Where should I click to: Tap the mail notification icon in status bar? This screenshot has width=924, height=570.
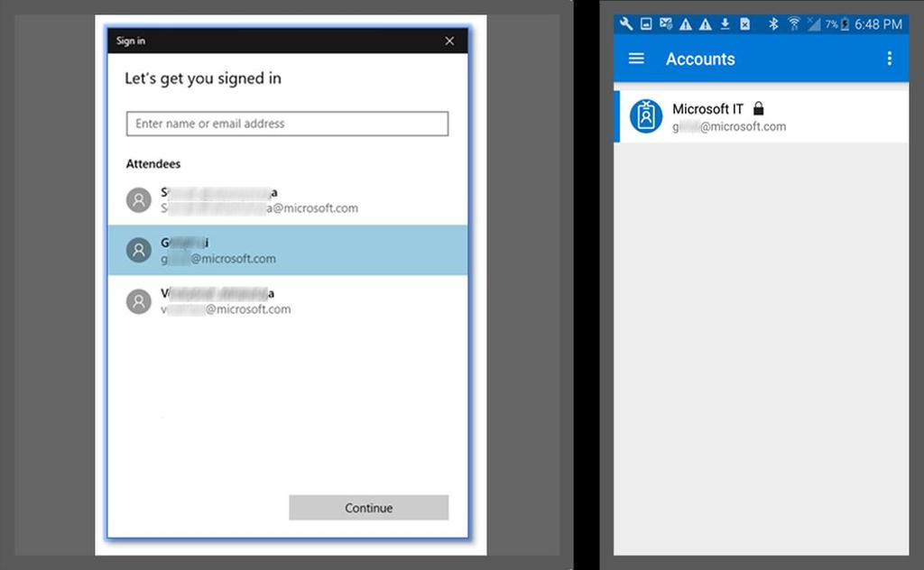(666, 23)
